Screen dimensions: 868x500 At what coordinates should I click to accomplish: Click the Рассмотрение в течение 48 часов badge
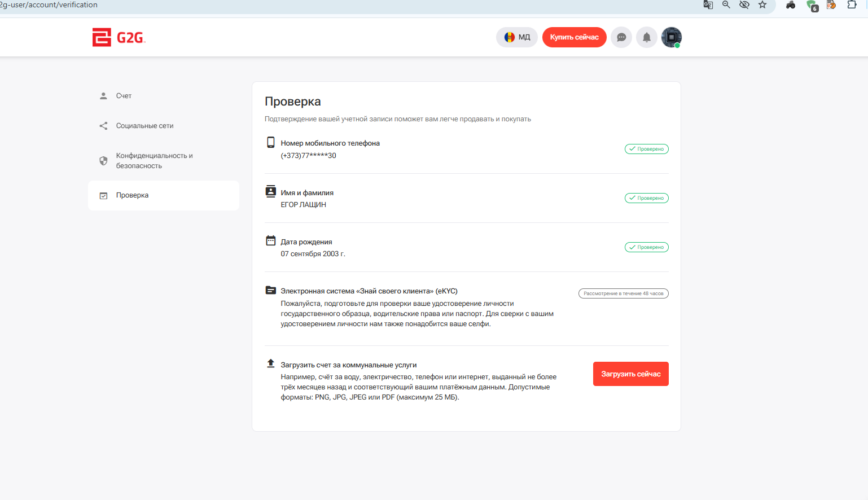point(623,293)
